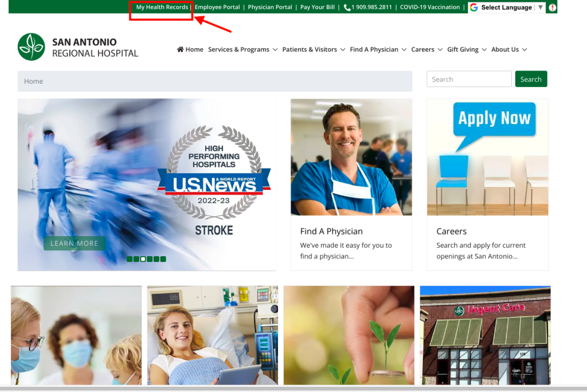
Task: Open the Pay Your Bill link
Action: pyautogui.click(x=318, y=7)
